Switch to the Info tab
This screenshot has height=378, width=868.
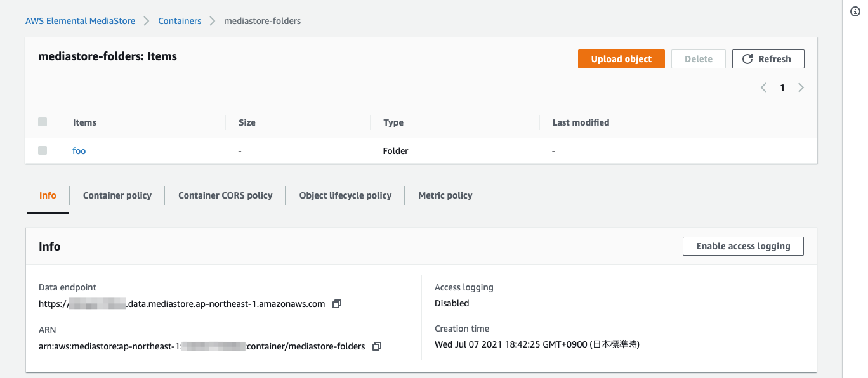click(48, 195)
